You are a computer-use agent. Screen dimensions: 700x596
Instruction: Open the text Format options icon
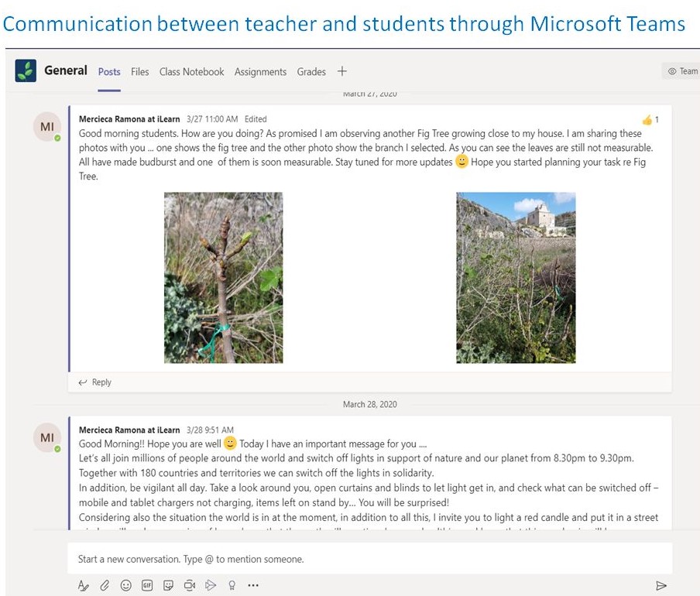(84, 586)
